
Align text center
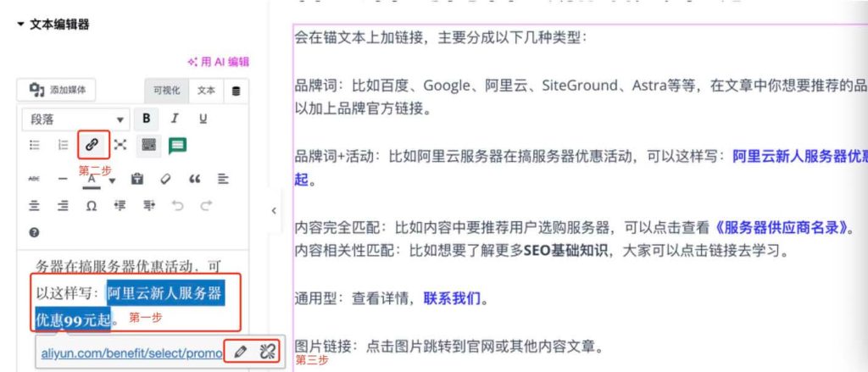34,206
